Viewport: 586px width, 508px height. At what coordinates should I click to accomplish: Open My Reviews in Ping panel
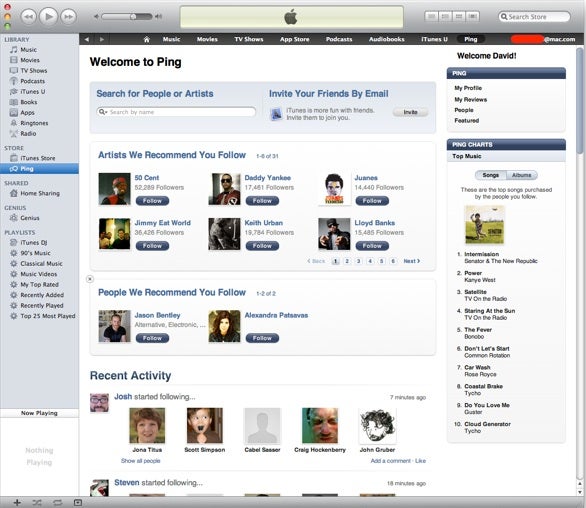471,99
